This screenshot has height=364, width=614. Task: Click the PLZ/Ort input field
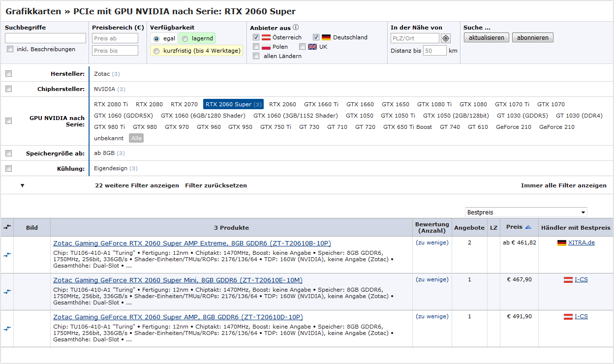pos(415,38)
